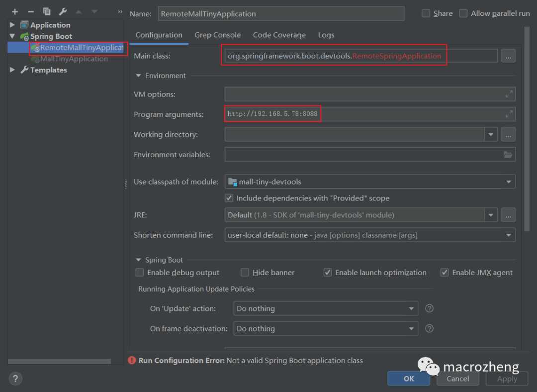Click the VM options input field

370,94
